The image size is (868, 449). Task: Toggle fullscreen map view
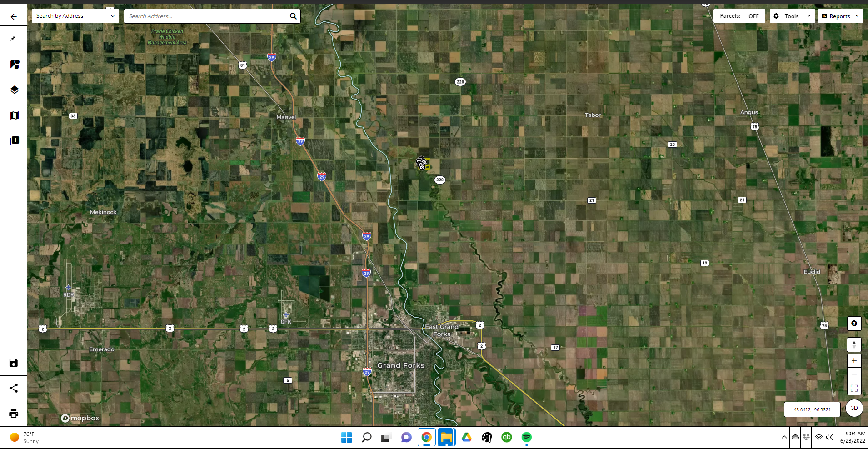[x=854, y=388]
